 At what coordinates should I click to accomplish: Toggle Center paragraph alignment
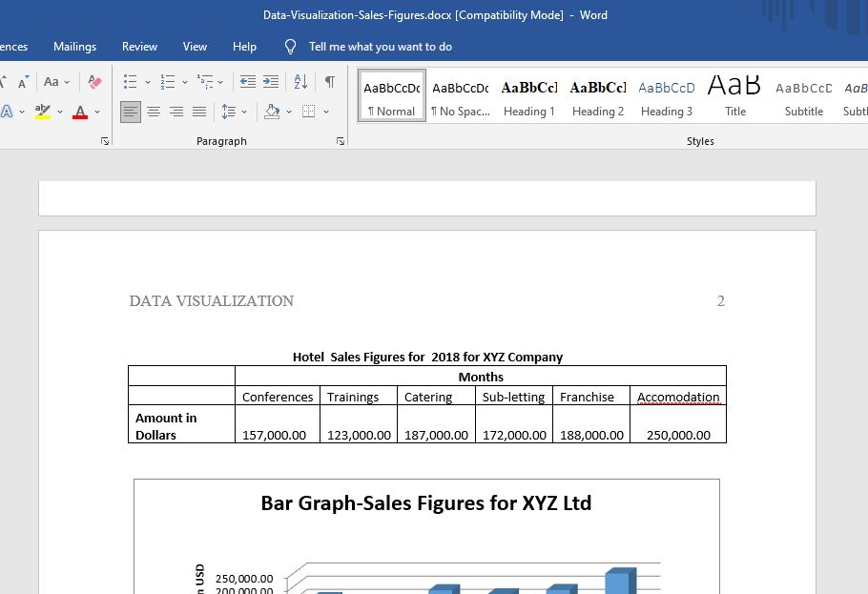[x=154, y=112]
